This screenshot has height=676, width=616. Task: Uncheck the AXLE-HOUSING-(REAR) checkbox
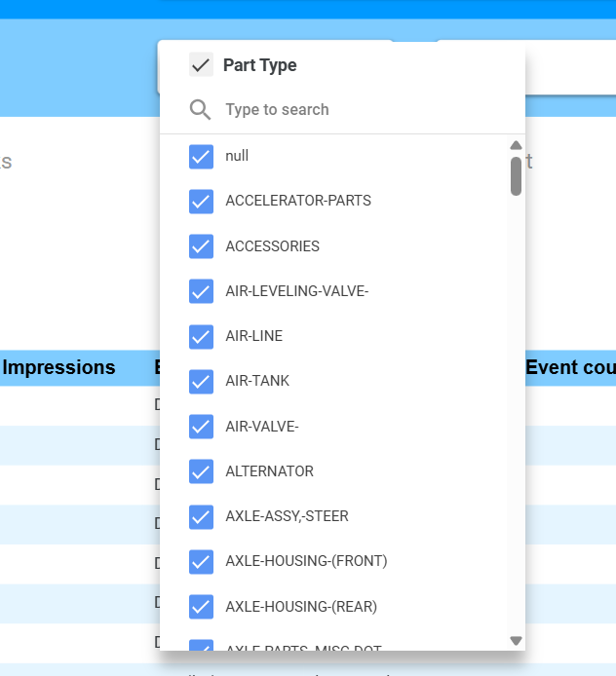[x=201, y=606]
